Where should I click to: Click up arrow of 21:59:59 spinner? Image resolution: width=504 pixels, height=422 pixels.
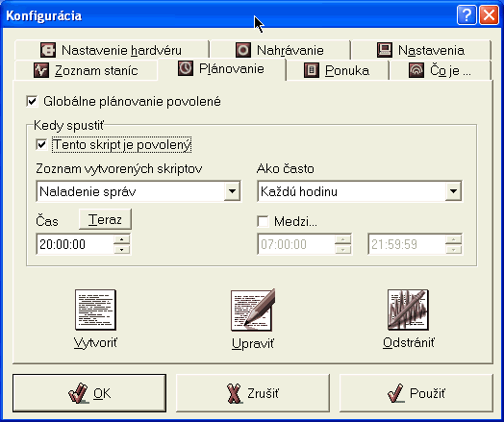(x=453, y=239)
